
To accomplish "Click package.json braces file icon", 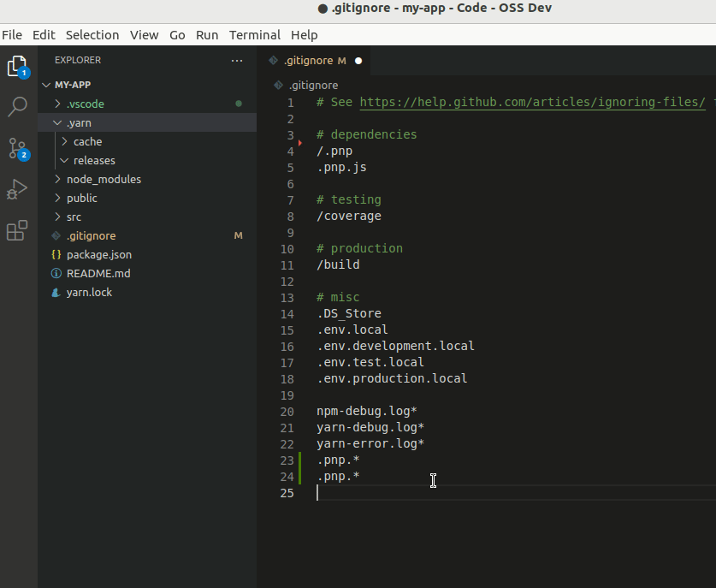I will (x=56, y=254).
